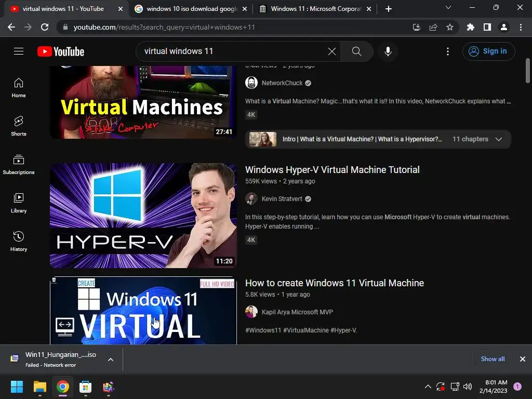Open download options for Win11_Hungarian iso

pos(111,360)
